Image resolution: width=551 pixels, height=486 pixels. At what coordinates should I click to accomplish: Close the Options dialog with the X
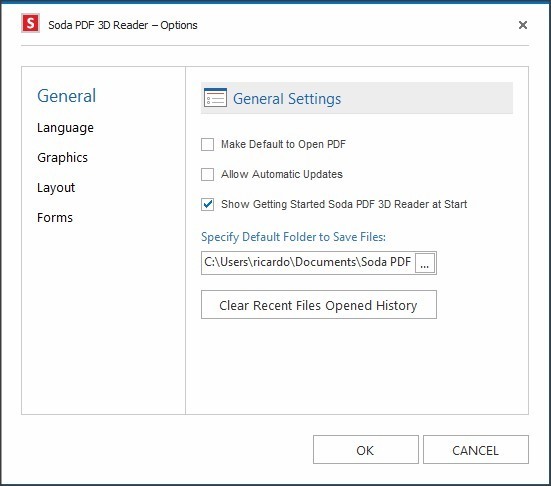523,25
